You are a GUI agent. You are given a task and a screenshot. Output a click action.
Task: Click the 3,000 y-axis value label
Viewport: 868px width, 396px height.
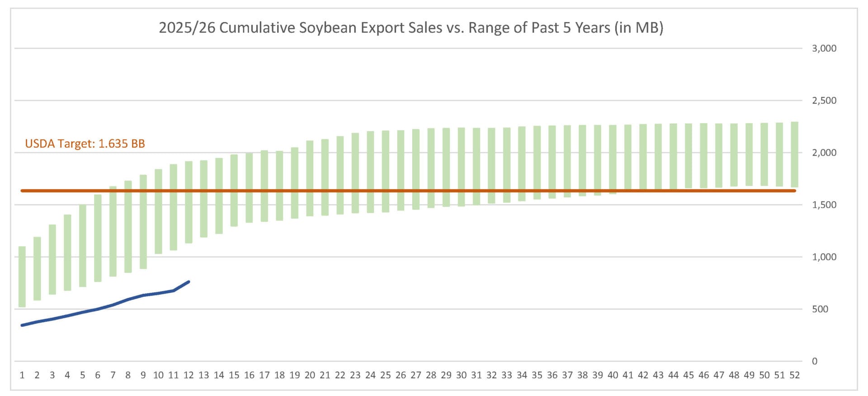(824, 48)
